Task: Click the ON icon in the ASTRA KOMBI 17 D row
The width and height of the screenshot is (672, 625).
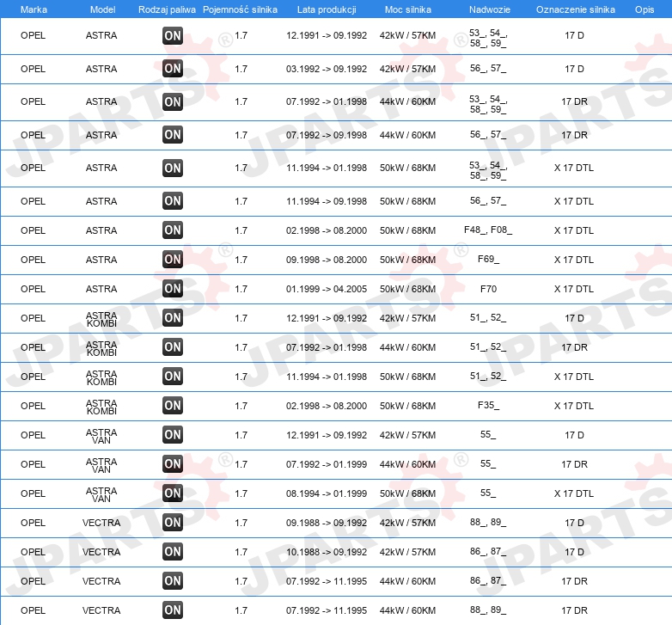Action: 173,317
